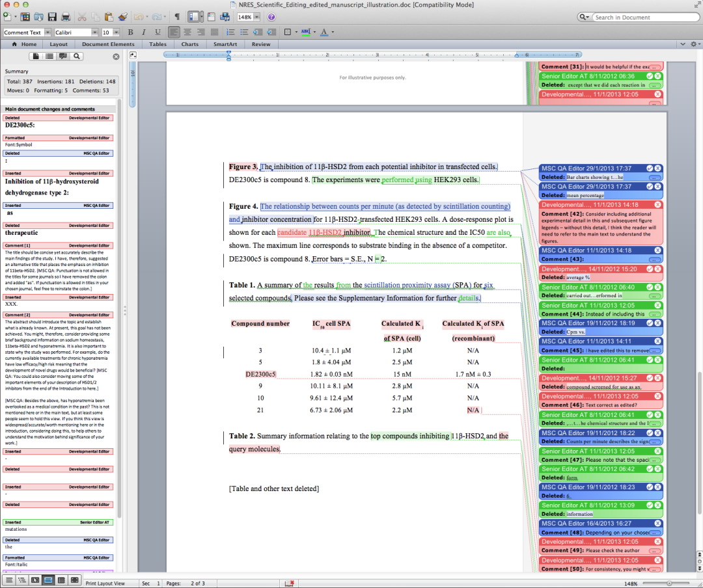The height and width of the screenshot is (588, 703).
Task: Open the Review ribbon tab
Action: click(x=261, y=44)
